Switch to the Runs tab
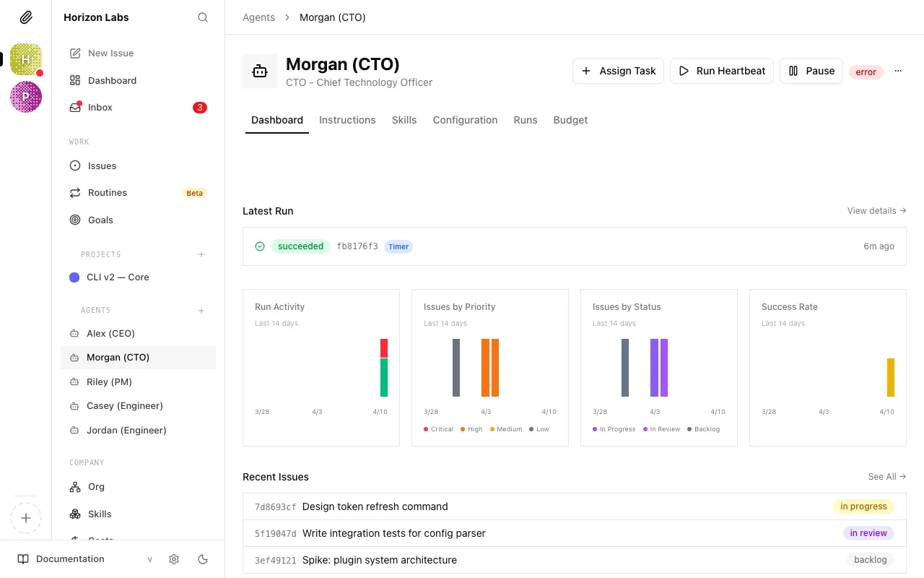Viewport: 924px width, 578px height. [526, 120]
